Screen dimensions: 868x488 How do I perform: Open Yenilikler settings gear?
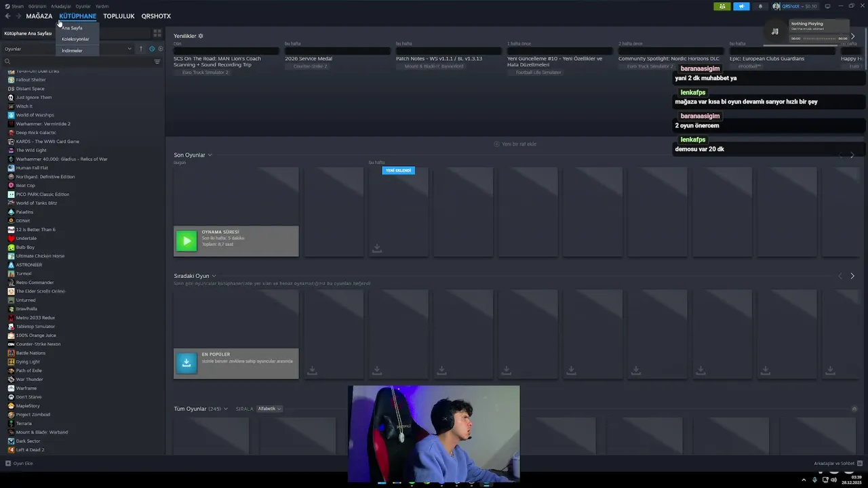[201, 36]
